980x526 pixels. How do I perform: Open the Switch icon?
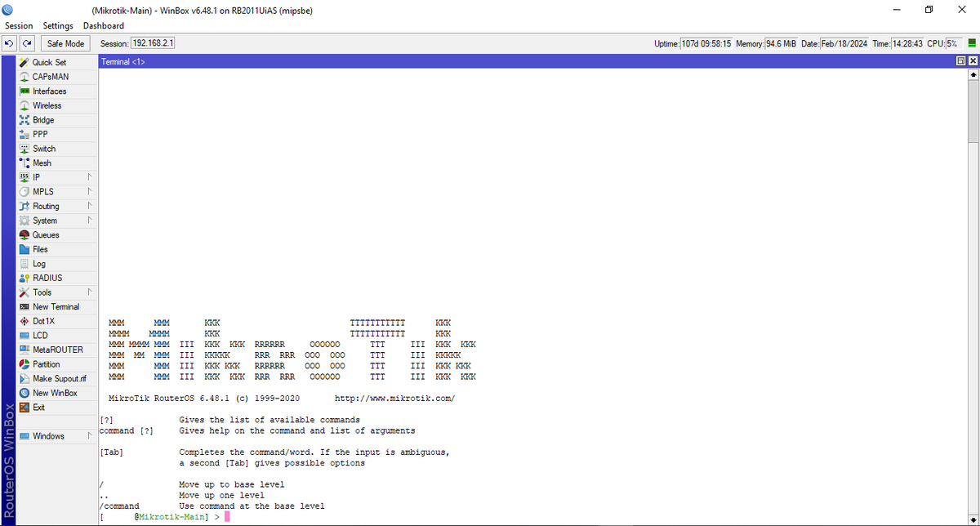point(24,149)
